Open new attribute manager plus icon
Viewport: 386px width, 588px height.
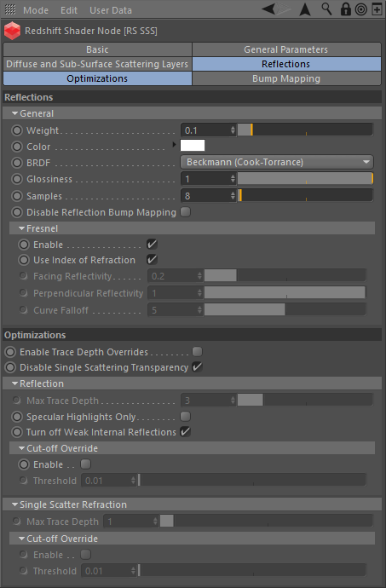point(377,9)
